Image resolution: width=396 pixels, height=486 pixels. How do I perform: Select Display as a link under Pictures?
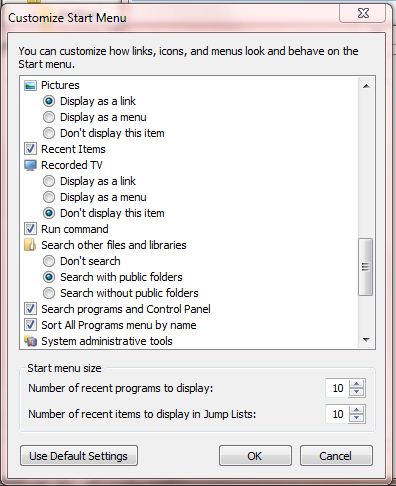(x=49, y=101)
